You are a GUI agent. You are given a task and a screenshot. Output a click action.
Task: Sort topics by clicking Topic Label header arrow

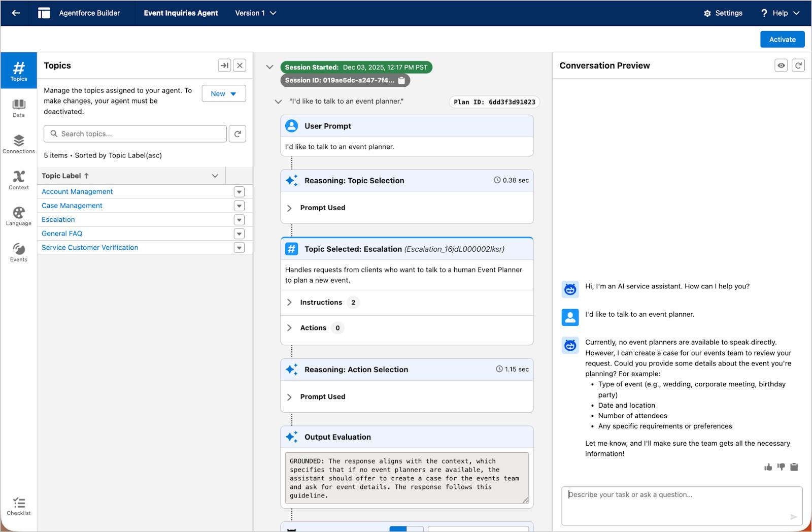point(86,176)
